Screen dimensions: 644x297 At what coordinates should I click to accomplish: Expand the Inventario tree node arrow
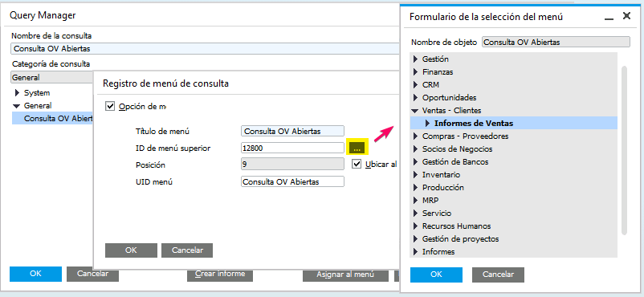415,174
